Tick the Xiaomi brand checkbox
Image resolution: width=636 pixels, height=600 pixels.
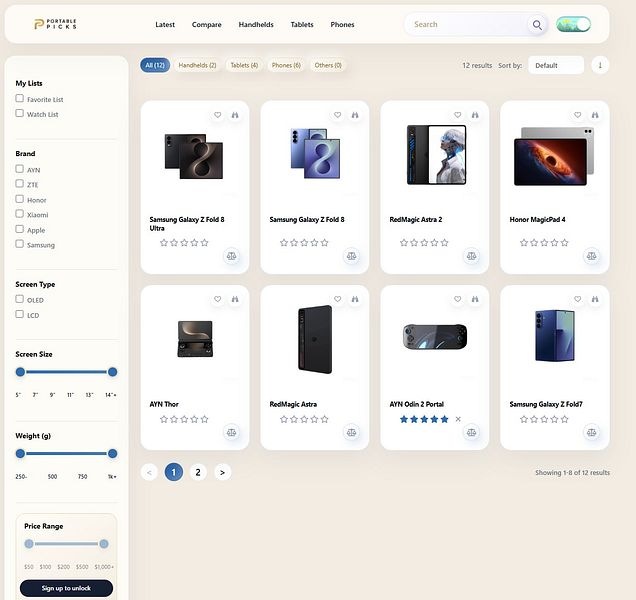[19, 213]
